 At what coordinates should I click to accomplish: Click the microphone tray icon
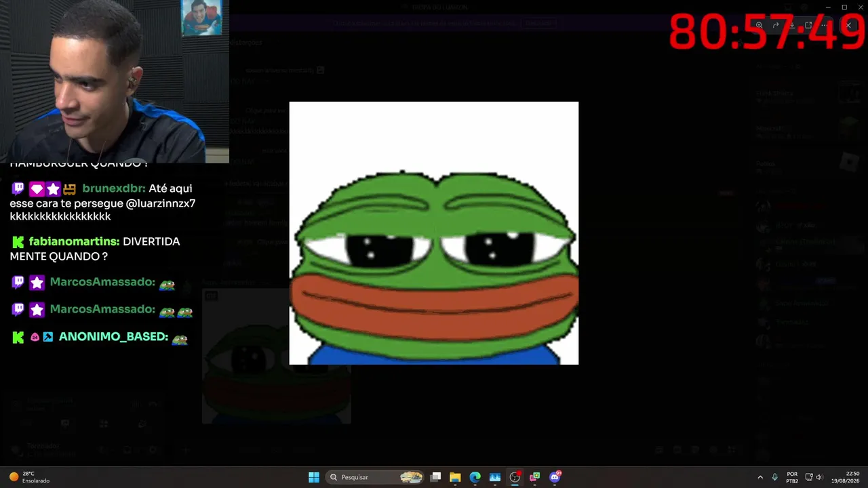click(774, 477)
